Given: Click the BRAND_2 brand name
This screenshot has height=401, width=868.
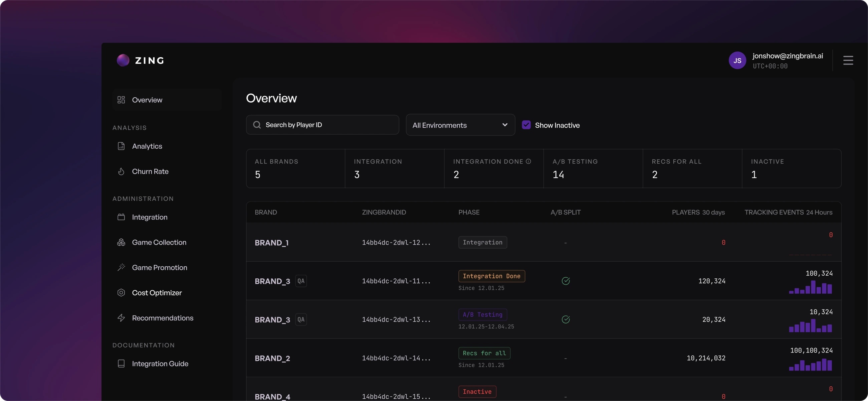Looking at the screenshot, I should (x=272, y=358).
